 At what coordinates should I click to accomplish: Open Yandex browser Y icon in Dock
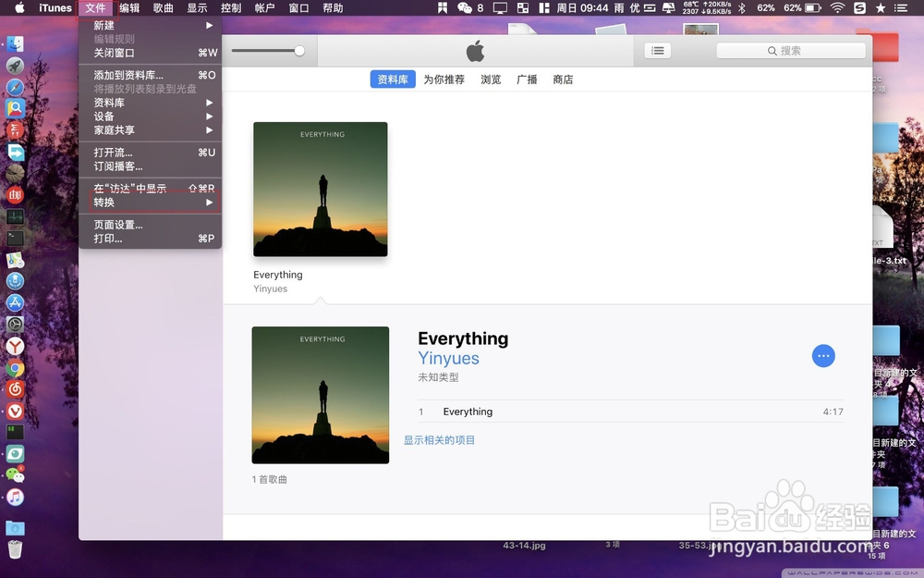tap(16, 346)
